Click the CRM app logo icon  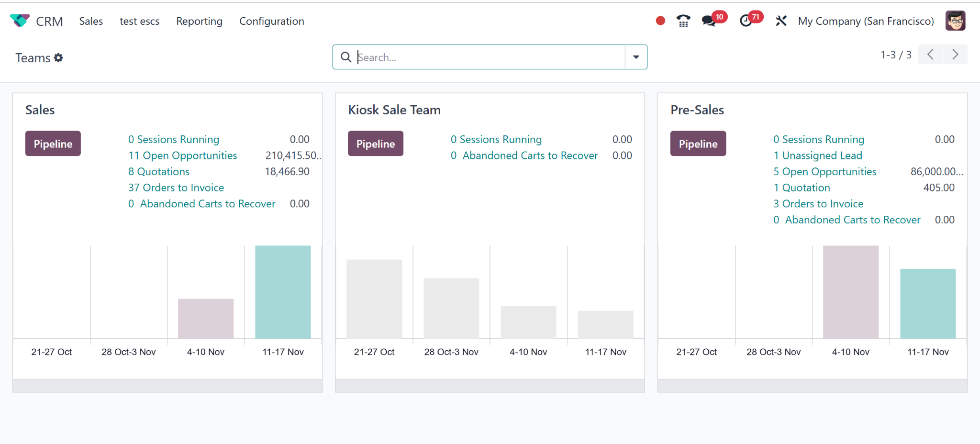[20, 21]
